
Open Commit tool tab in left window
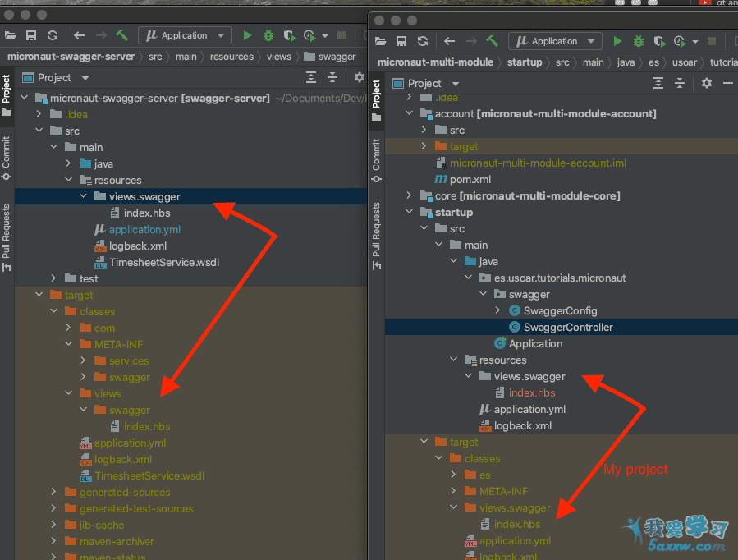pyautogui.click(x=6, y=158)
